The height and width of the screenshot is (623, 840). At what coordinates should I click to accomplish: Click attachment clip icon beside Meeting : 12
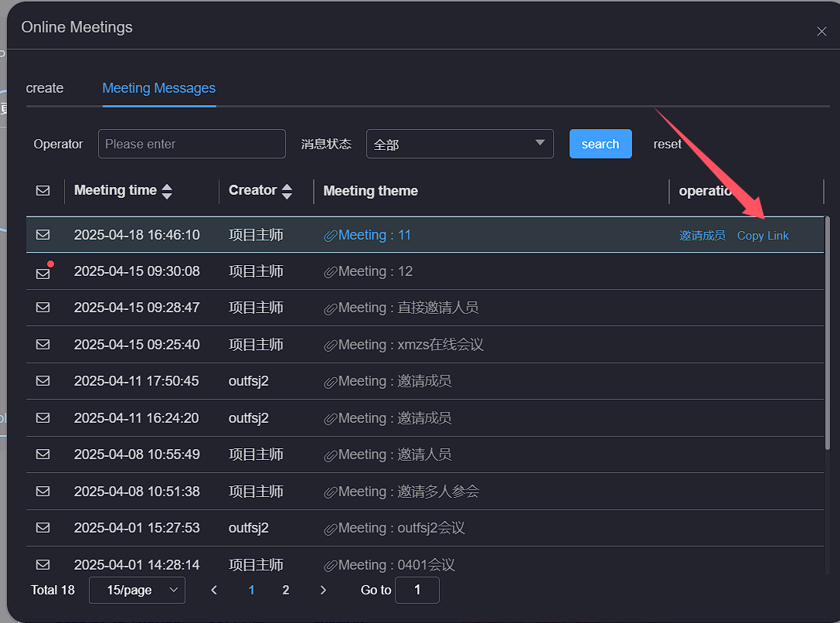pos(331,272)
